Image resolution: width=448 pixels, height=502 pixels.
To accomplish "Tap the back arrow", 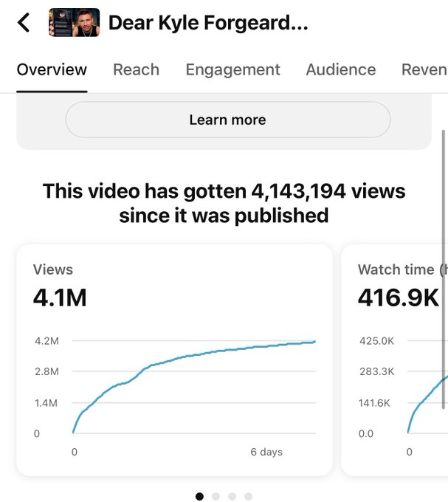I will 24,22.
